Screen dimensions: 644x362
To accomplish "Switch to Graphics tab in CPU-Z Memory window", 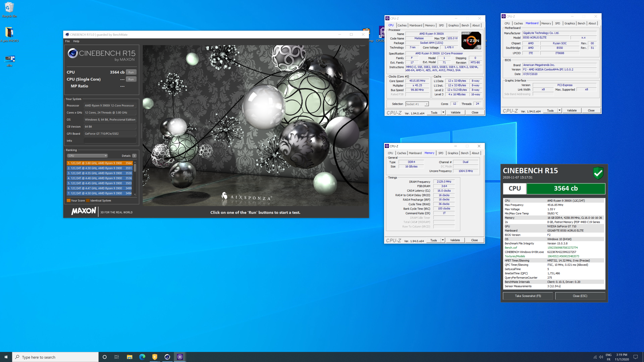I will (453, 153).
